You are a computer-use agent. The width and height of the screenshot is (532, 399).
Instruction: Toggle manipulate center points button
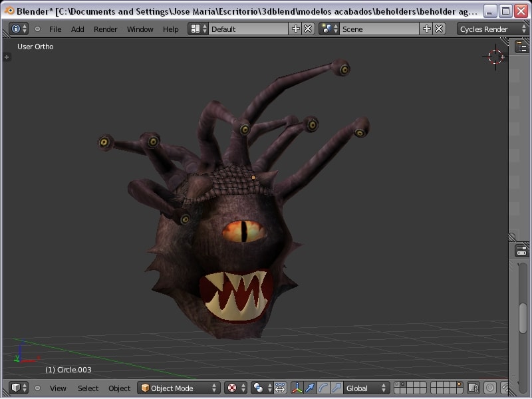click(x=280, y=388)
